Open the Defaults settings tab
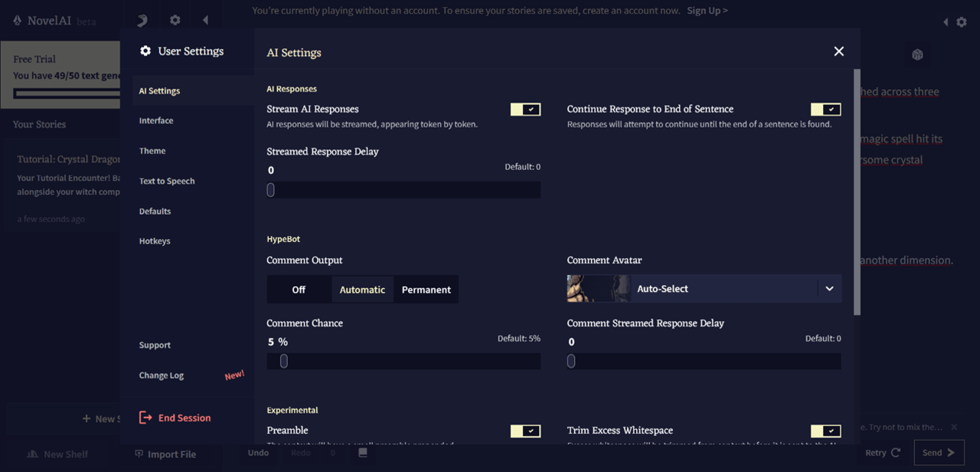Image resolution: width=980 pixels, height=472 pixels. 155,211
